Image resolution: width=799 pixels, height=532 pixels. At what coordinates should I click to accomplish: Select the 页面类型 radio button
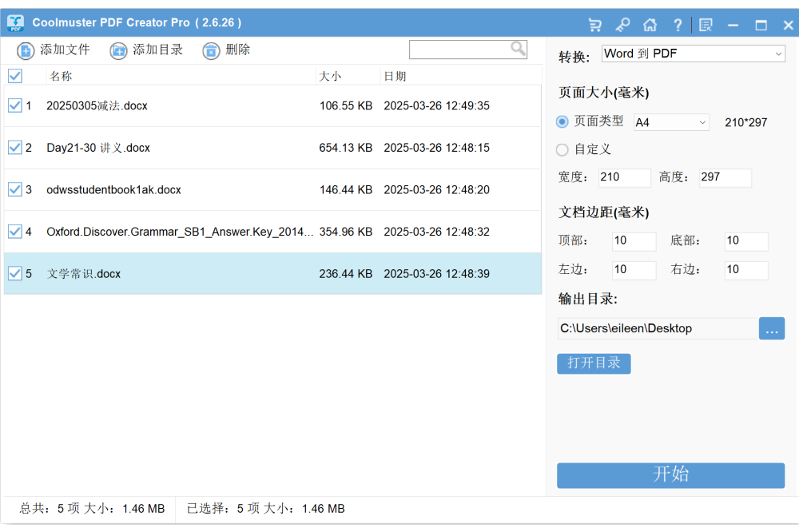coord(562,121)
